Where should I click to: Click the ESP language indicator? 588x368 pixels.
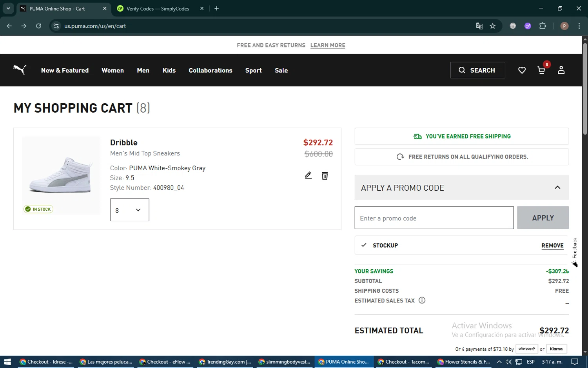[x=531, y=362]
